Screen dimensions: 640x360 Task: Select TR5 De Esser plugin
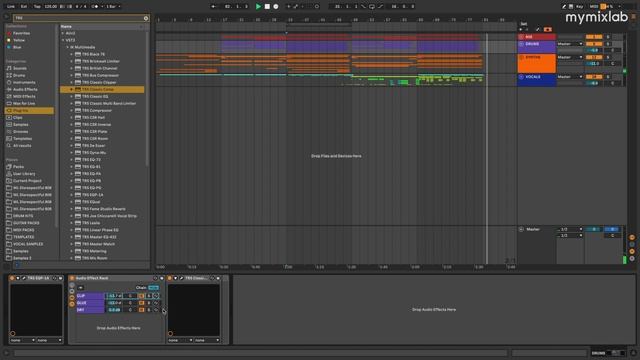(93, 145)
